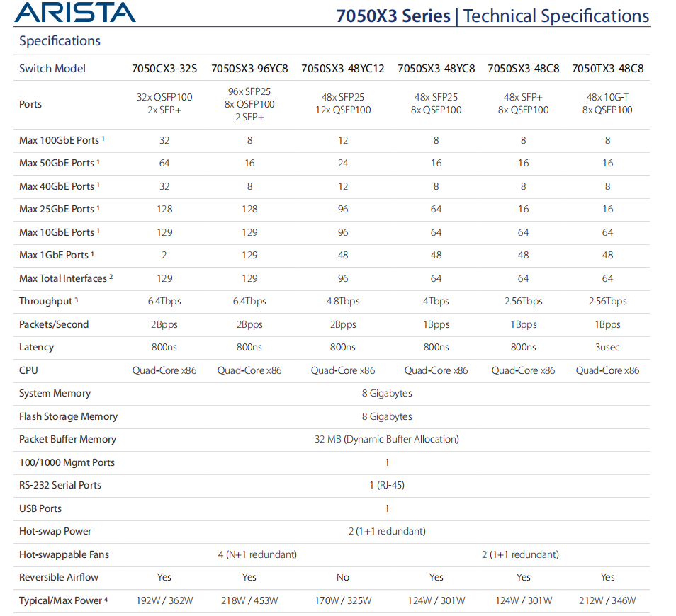Click the Throughput row label
The height and width of the screenshot is (616, 676).
tap(48, 302)
